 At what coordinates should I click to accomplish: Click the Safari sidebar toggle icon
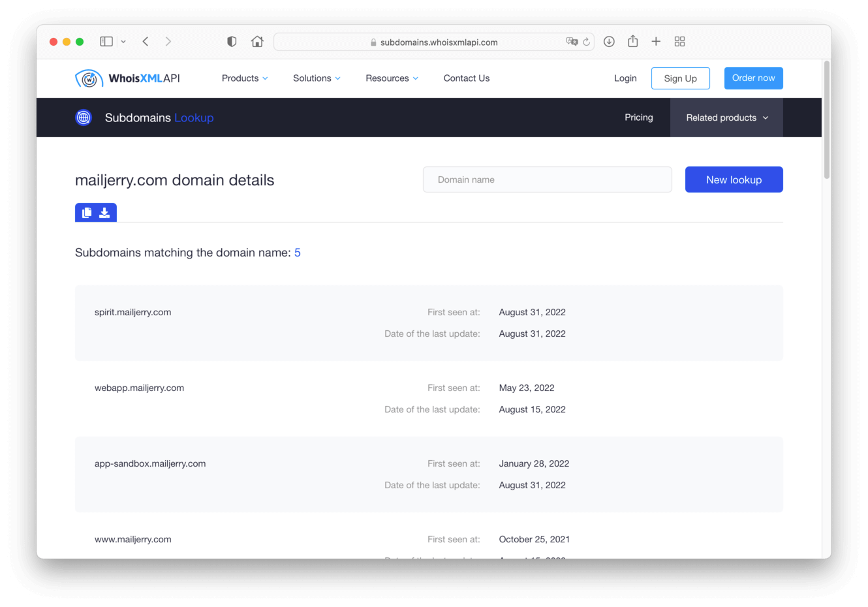pos(106,42)
